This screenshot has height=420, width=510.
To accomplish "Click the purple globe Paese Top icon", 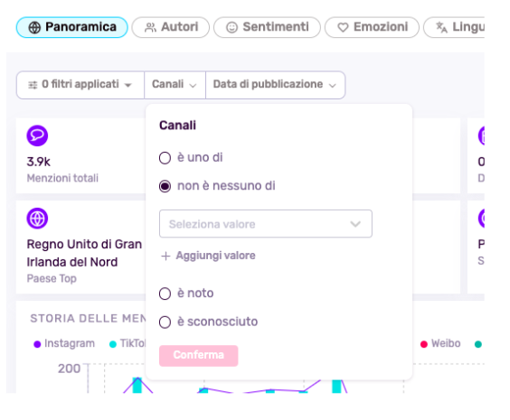I will tap(37, 219).
